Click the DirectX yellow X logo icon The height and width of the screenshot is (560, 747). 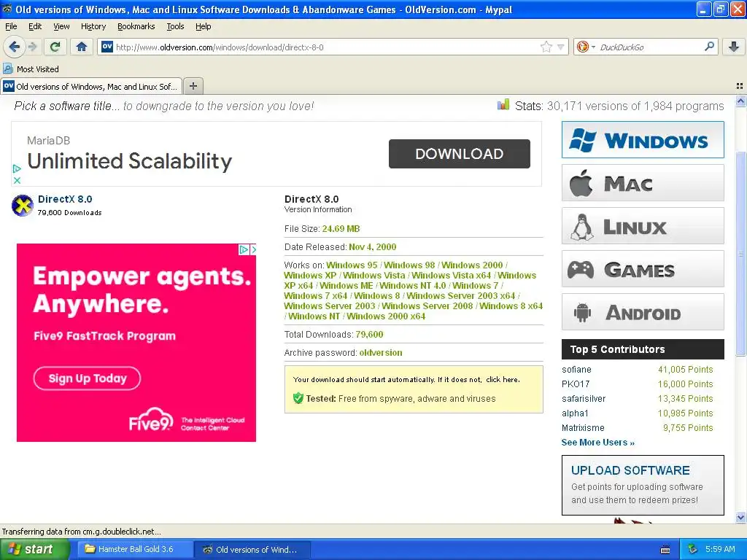pyautogui.click(x=23, y=205)
